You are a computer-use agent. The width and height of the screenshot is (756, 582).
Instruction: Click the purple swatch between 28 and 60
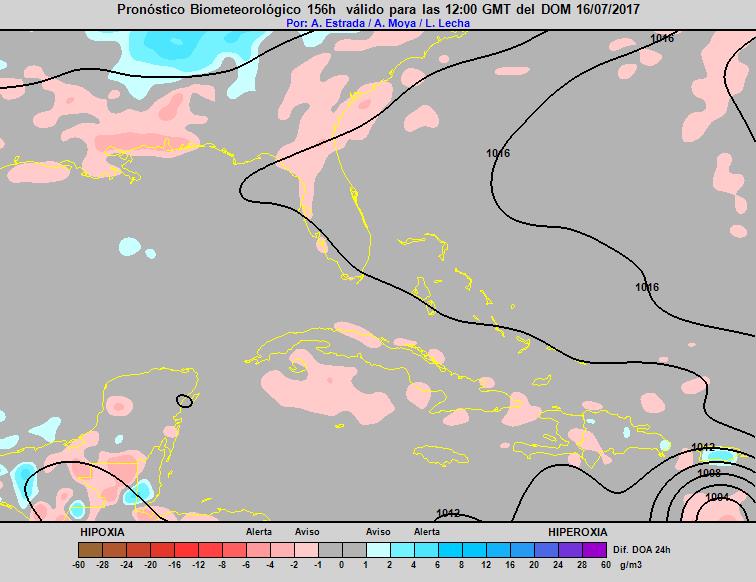(x=594, y=550)
